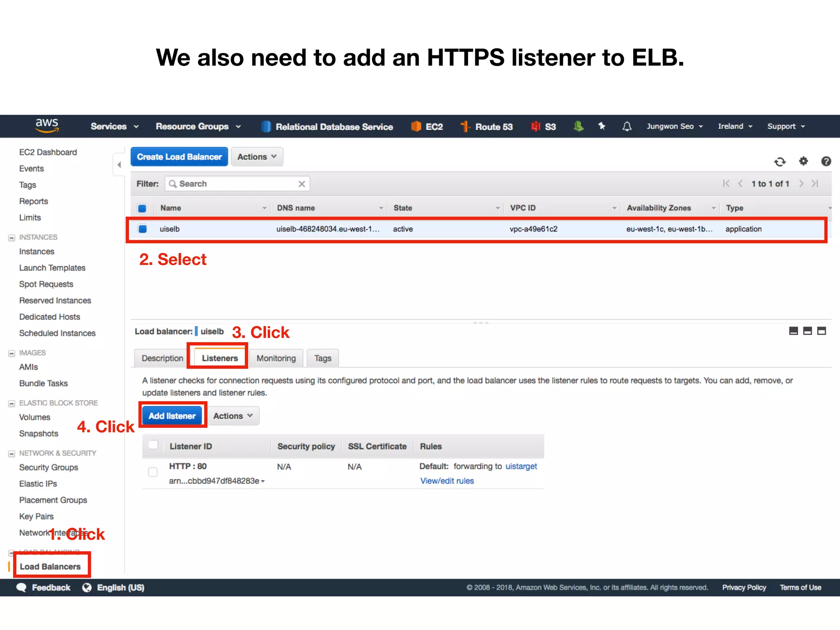Maximize the details pane
The width and height of the screenshot is (840, 630).
pyautogui.click(x=821, y=331)
